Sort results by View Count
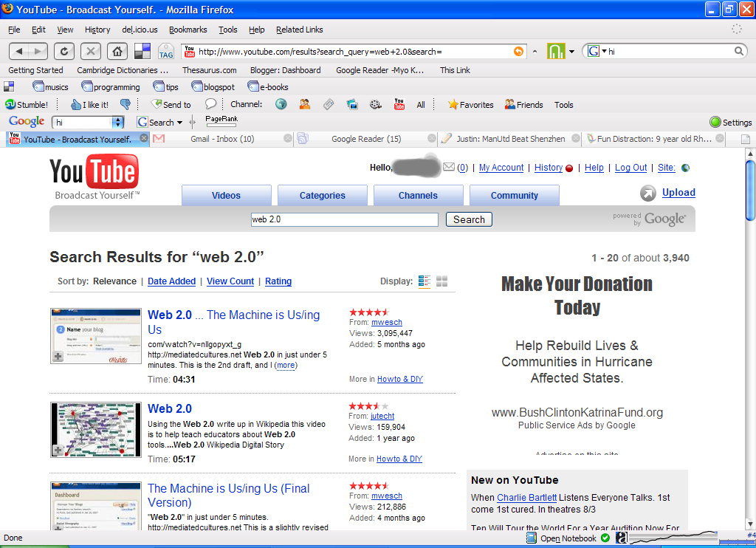756x548 pixels. click(x=230, y=281)
